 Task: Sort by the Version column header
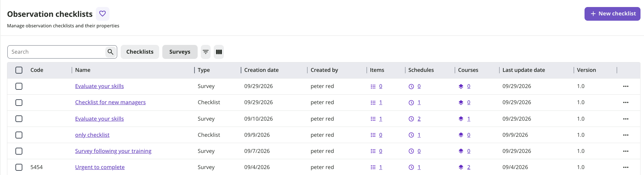(x=586, y=70)
